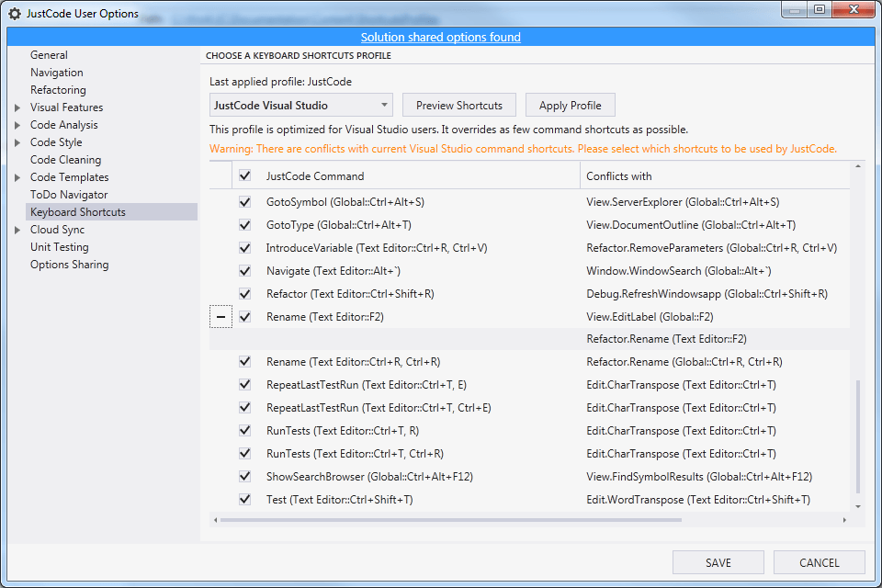Select the Window.WindowSearch conflict cell
The image size is (882, 588).
click(678, 271)
